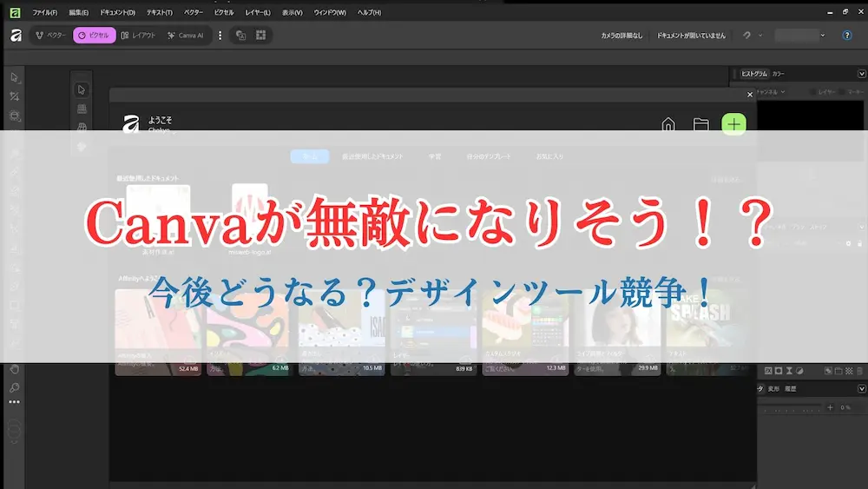The height and width of the screenshot is (489, 868).
Task: Close the welcome dialog with the X button
Action: coord(750,94)
